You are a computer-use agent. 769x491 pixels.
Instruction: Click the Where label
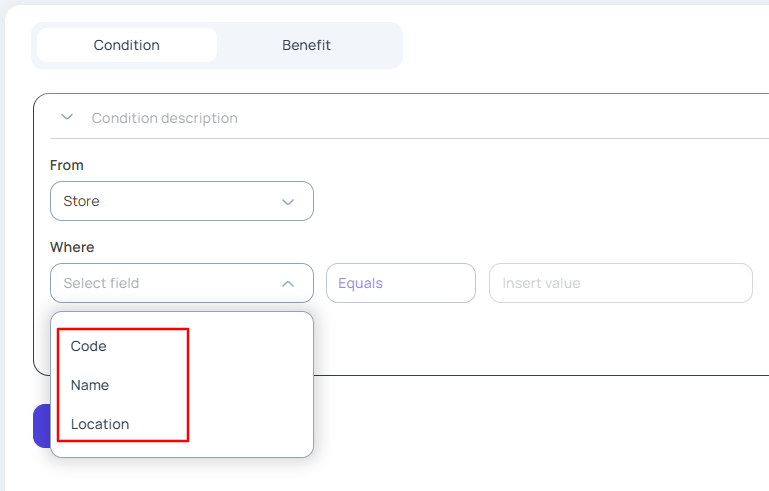[x=72, y=247]
